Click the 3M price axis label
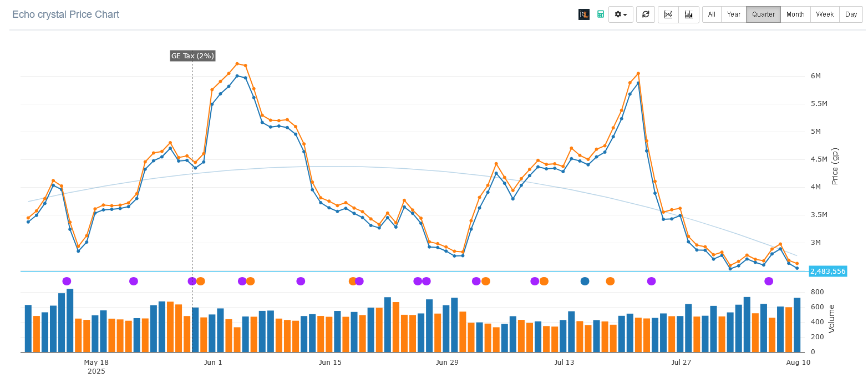The width and height of the screenshot is (868, 377). [815, 243]
